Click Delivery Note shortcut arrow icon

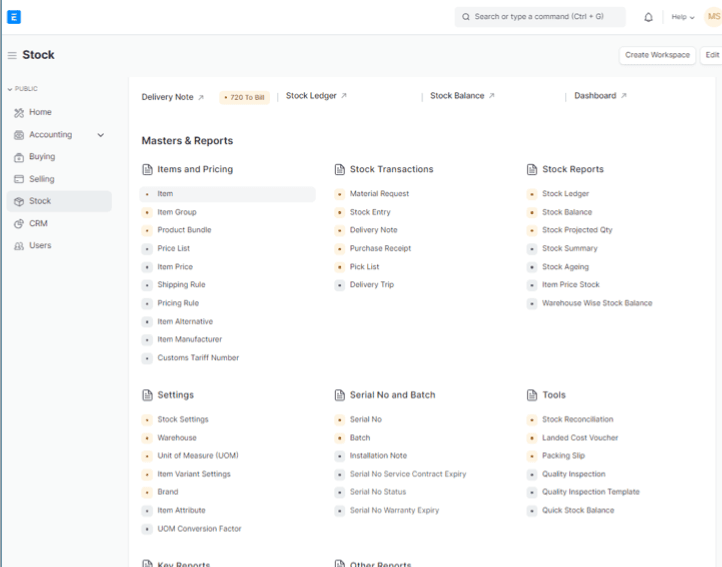[201, 97]
